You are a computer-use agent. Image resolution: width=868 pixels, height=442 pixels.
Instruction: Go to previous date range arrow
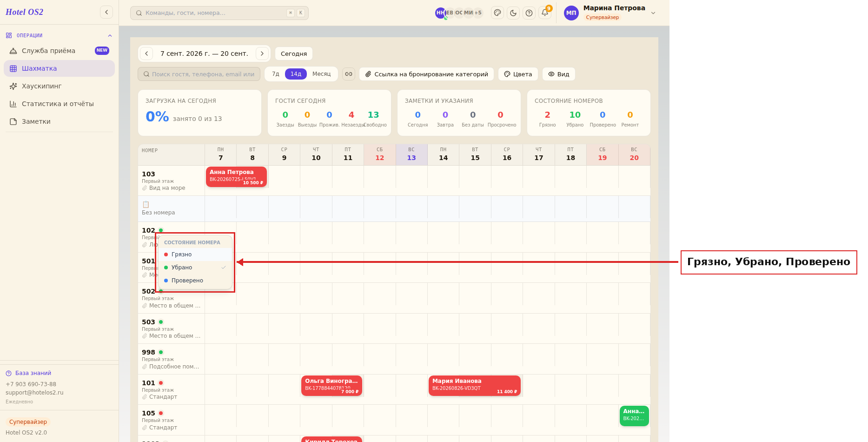pos(146,54)
